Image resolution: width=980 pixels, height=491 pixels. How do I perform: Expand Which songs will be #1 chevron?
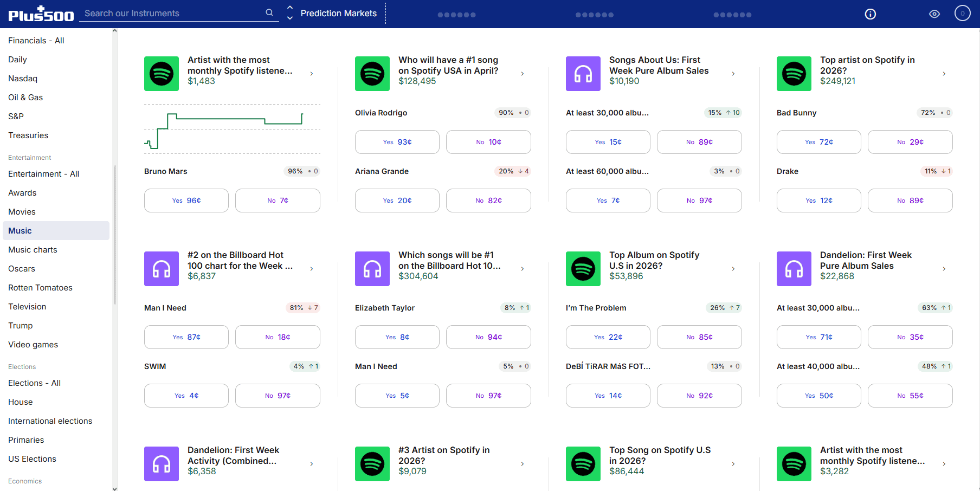pos(523,269)
